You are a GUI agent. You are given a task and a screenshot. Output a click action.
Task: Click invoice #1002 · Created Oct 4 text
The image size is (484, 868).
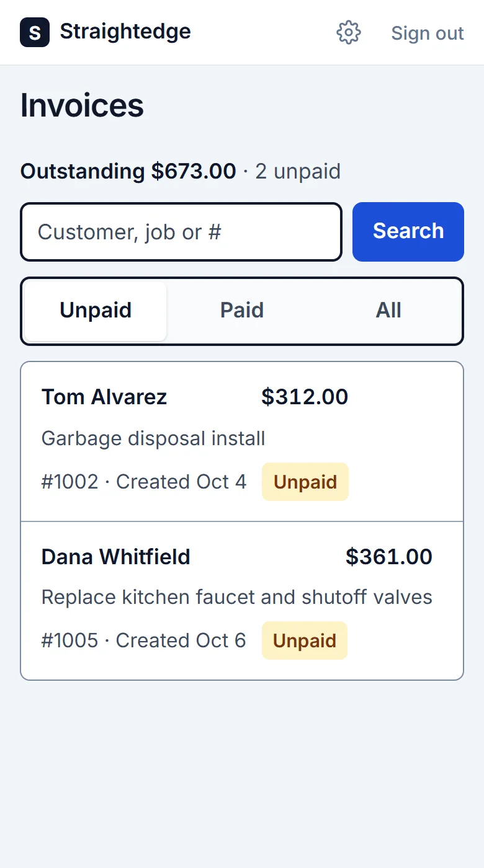pos(144,482)
